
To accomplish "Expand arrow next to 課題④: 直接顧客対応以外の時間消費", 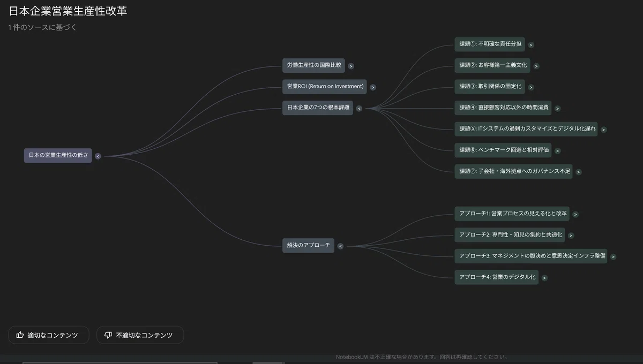I will click(x=558, y=108).
